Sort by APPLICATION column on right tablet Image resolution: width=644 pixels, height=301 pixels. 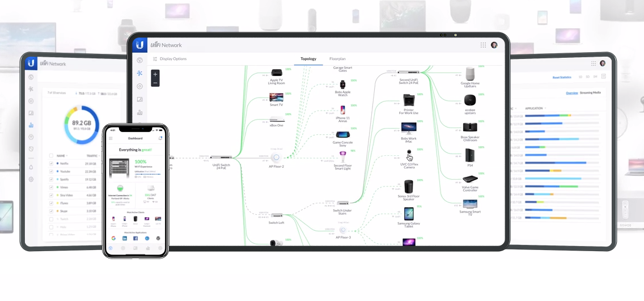(x=535, y=108)
